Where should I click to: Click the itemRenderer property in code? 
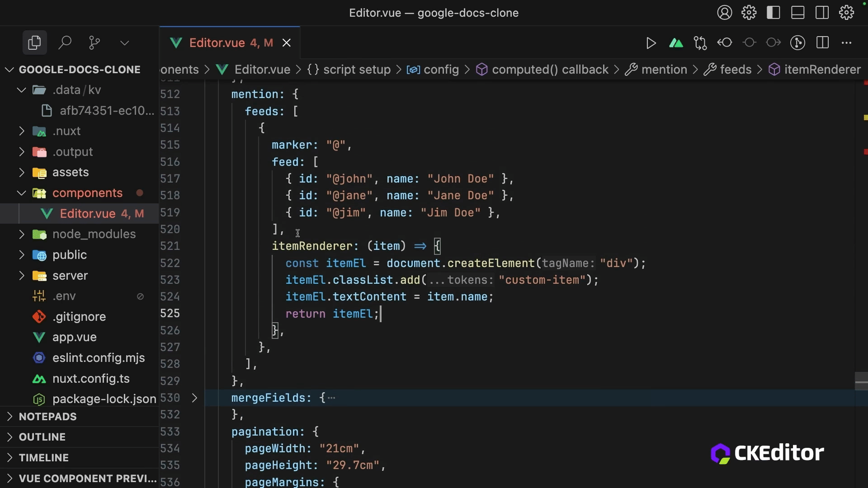(312, 246)
